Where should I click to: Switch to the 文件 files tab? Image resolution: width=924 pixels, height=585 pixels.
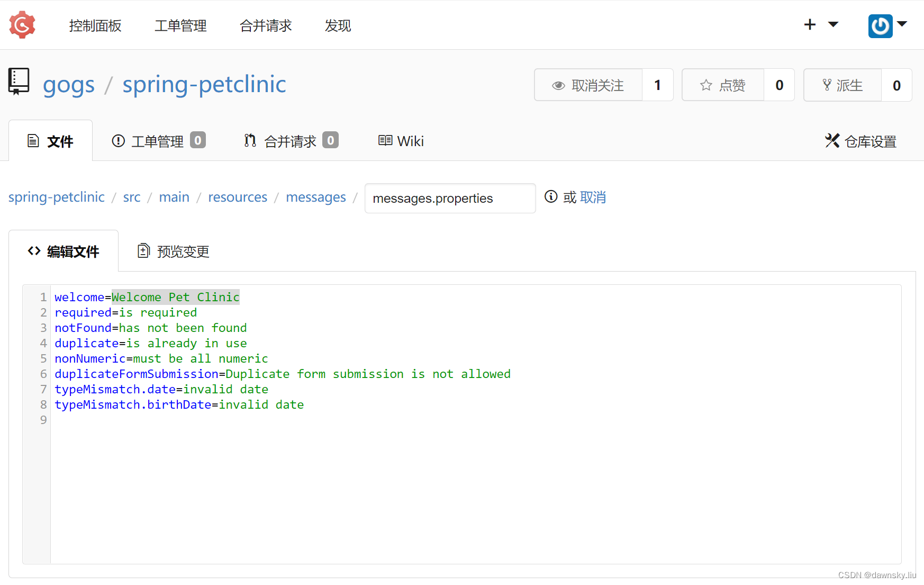(x=51, y=141)
